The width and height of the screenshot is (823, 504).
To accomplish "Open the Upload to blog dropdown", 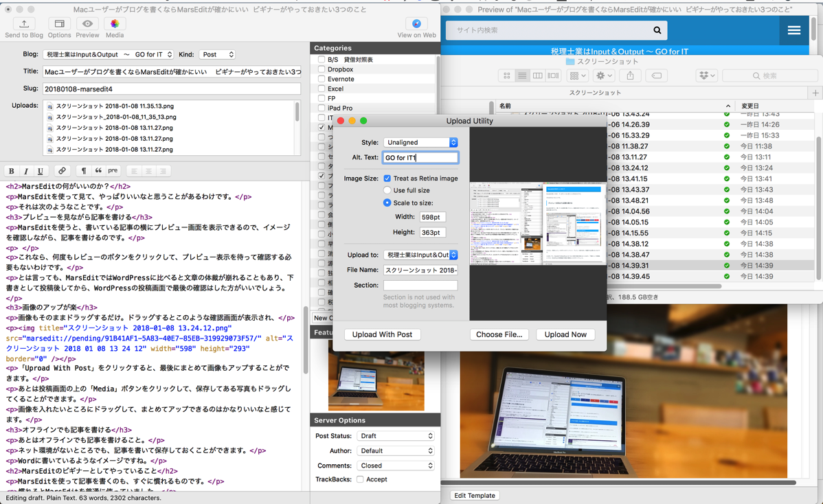I will pyautogui.click(x=421, y=255).
